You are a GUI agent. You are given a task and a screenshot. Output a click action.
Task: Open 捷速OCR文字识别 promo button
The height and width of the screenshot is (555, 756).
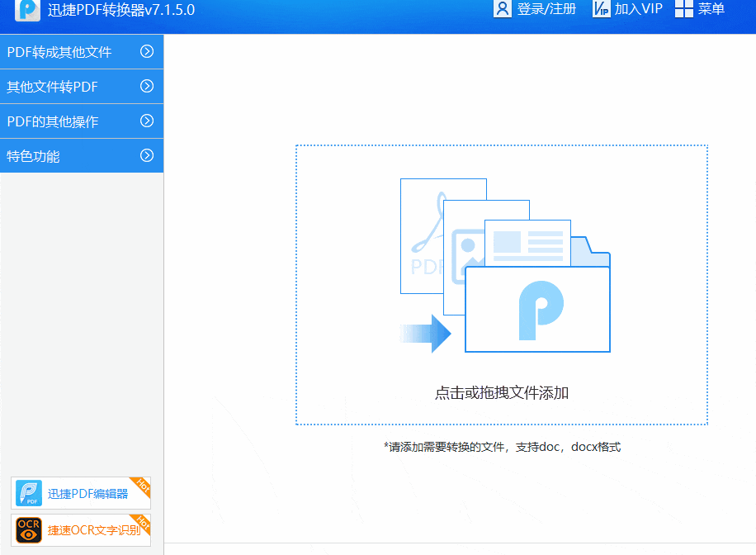click(x=81, y=530)
